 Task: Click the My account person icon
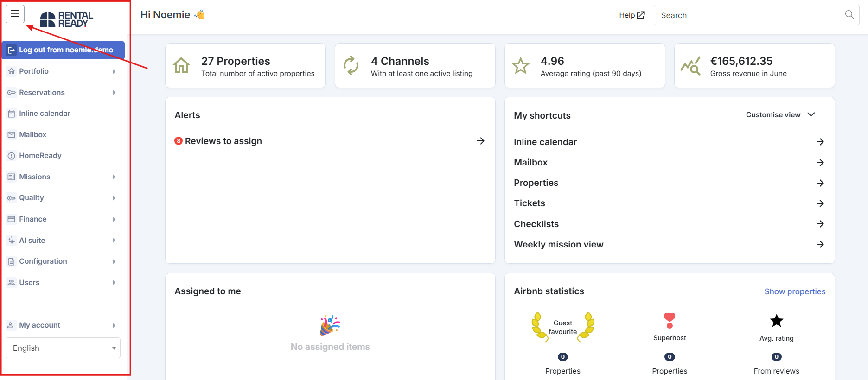point(11,325)
